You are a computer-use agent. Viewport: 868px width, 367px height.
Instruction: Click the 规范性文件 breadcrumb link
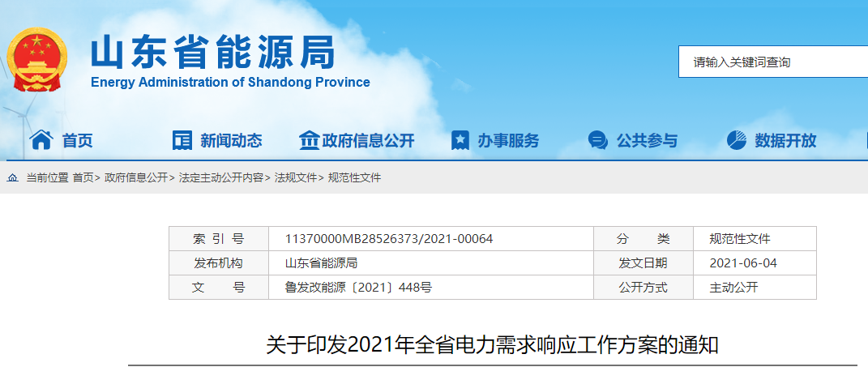pos(354,177)
